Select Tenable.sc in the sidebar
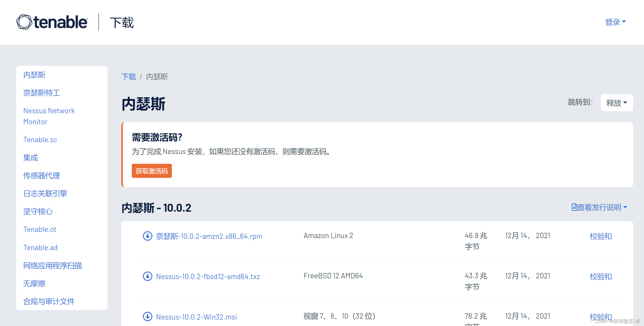Screen dimensions: 644x326 tap(40, 140)
